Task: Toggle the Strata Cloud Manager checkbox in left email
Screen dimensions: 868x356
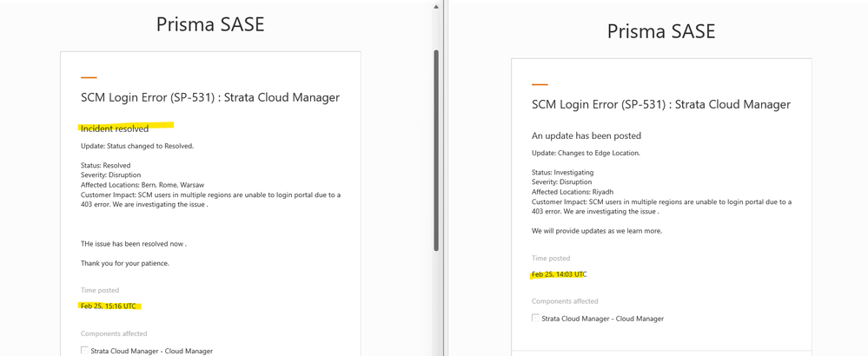Action: 84,350
